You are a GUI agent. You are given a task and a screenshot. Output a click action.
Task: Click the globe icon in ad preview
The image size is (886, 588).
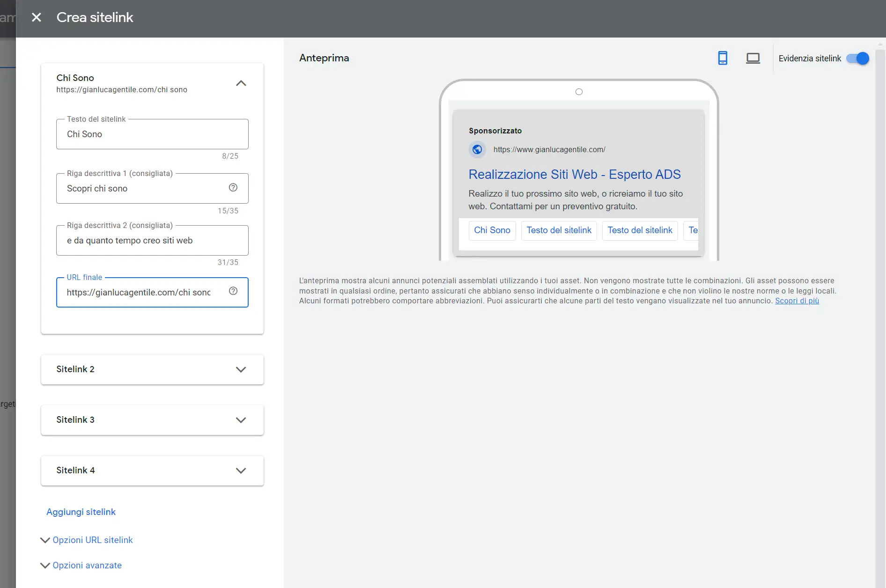(x=477, y=149)
